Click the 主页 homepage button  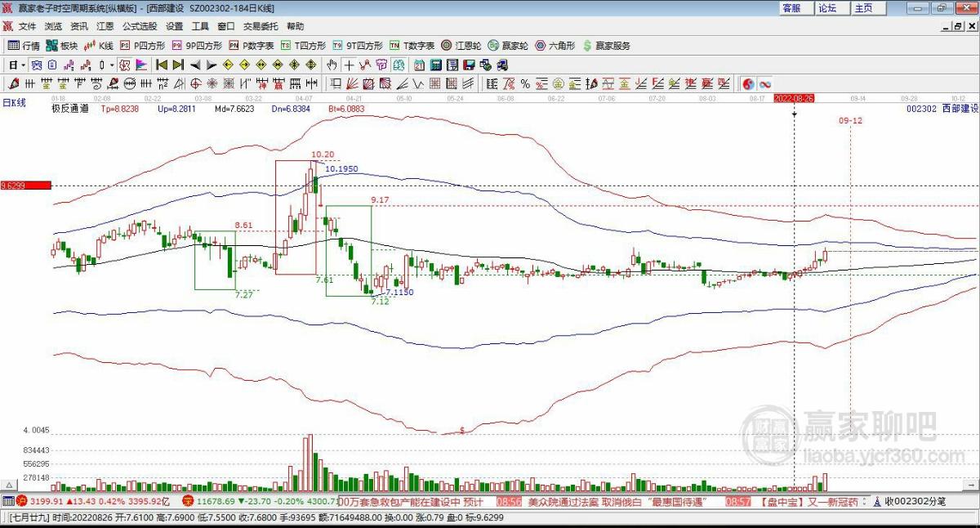(x=866, y=7)
